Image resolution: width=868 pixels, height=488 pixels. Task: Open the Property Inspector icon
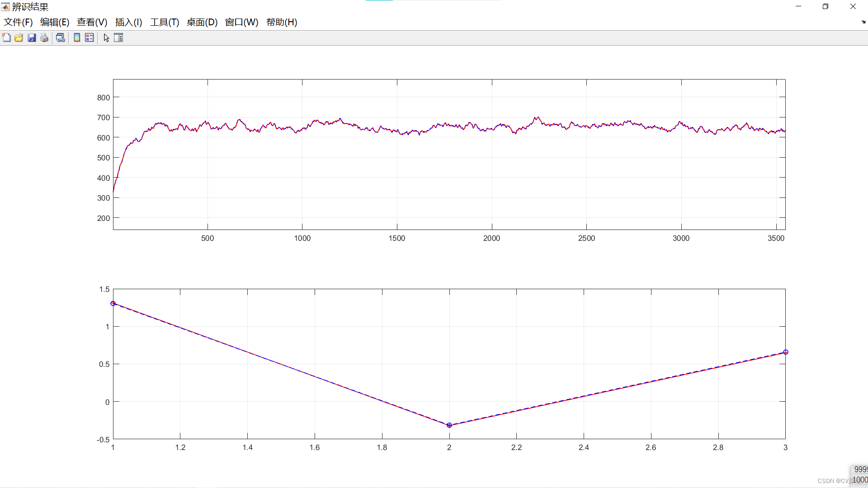(x=118, y=38)
